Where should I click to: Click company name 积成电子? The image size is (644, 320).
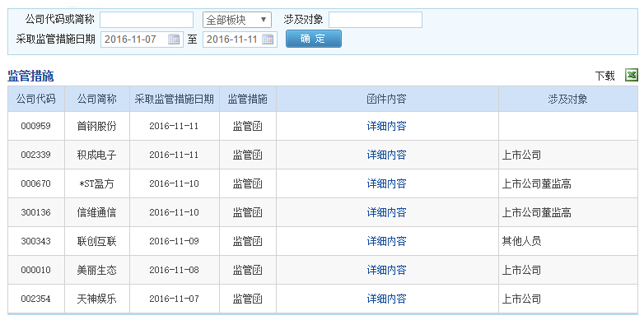click(x=97, y=155)
